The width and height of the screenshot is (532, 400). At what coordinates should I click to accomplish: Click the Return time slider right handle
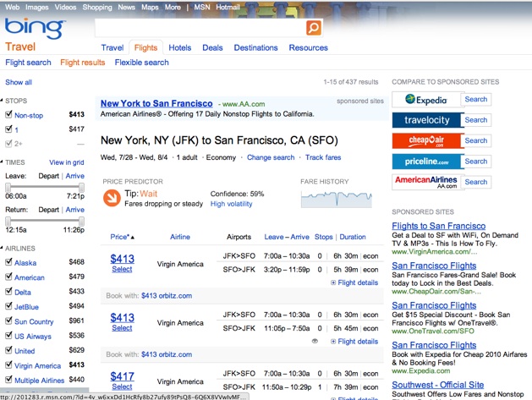pos(81,222)
